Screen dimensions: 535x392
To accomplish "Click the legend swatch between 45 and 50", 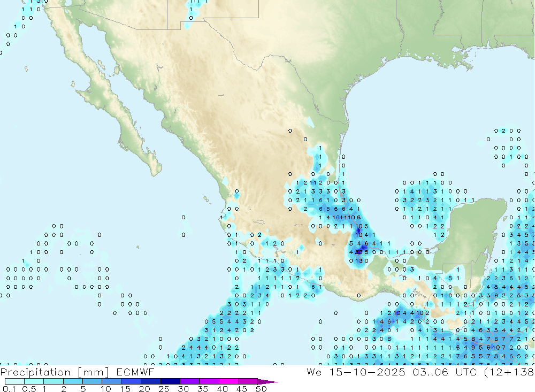I will [248, 381].
